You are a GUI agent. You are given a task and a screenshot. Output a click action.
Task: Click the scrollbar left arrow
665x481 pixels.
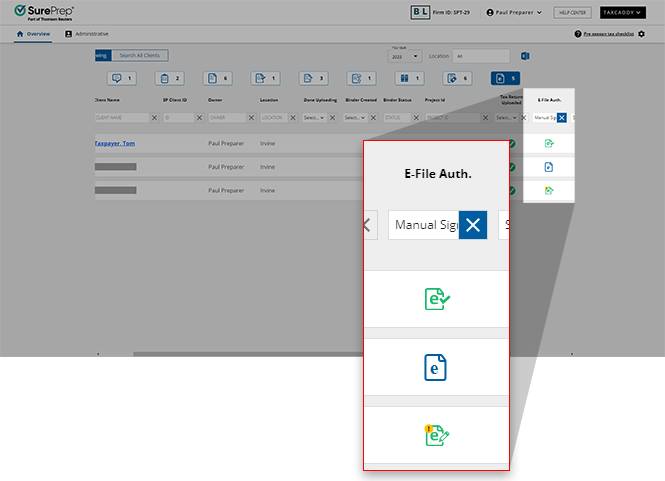[x=98, y=354]
